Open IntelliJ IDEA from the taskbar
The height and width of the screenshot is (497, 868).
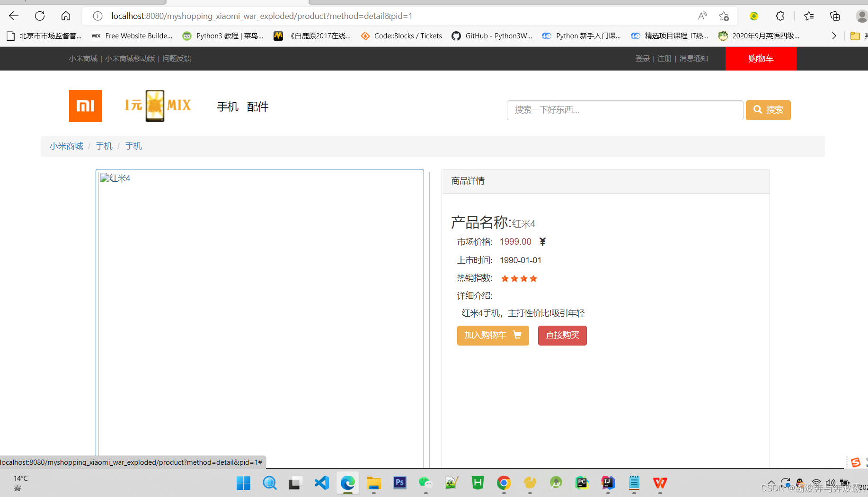click(608, 483)
